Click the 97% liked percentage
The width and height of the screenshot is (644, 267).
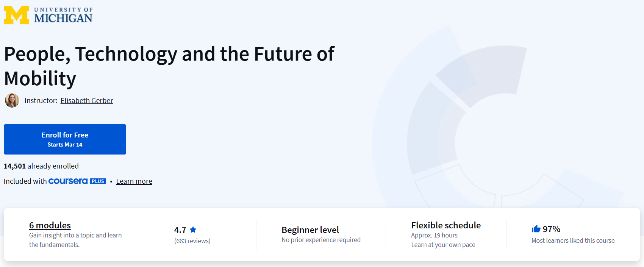pos(552,229)
